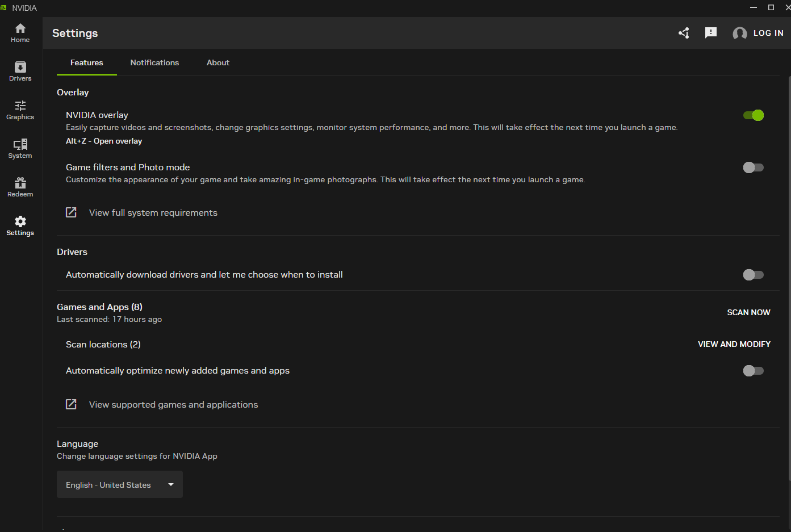Viewport: 791px width, 532px height.
Task: Turn on automatic game optimization toggle
Action: pyautogui.click(x=754, y=371)
